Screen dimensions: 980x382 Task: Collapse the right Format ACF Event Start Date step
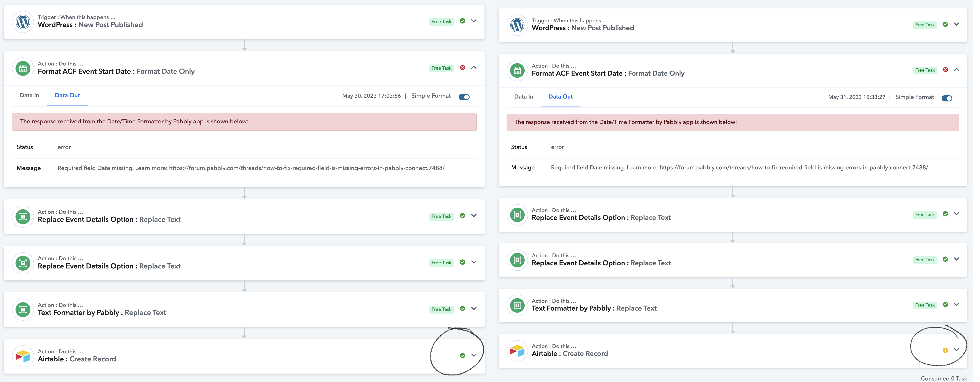pyautogui.click(x=956, y=70)
